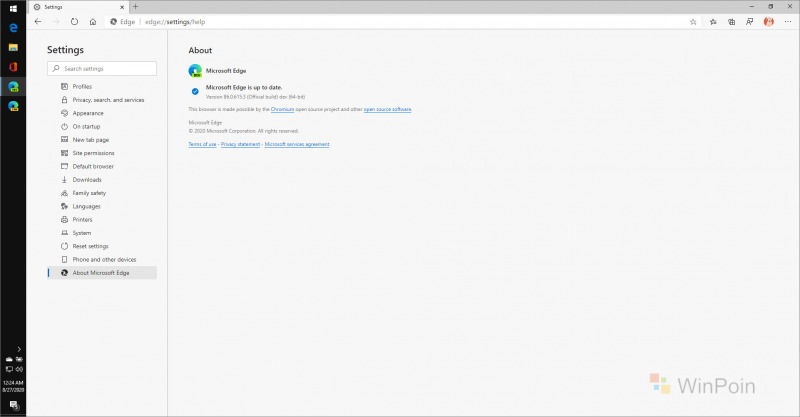The image size is (800, 417).
Task: Open Phone and other devices section
Action: [102, 259]
